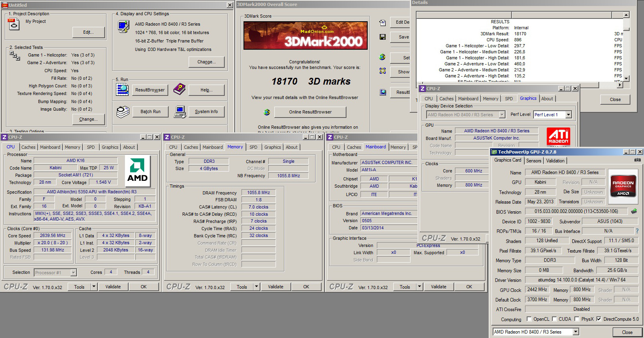The width and height of the screenshot is (644, 338).
Task: Switch to Caches tab in CPU-Z CPU window
Action: pyautogui.click(x=28, y=147)
